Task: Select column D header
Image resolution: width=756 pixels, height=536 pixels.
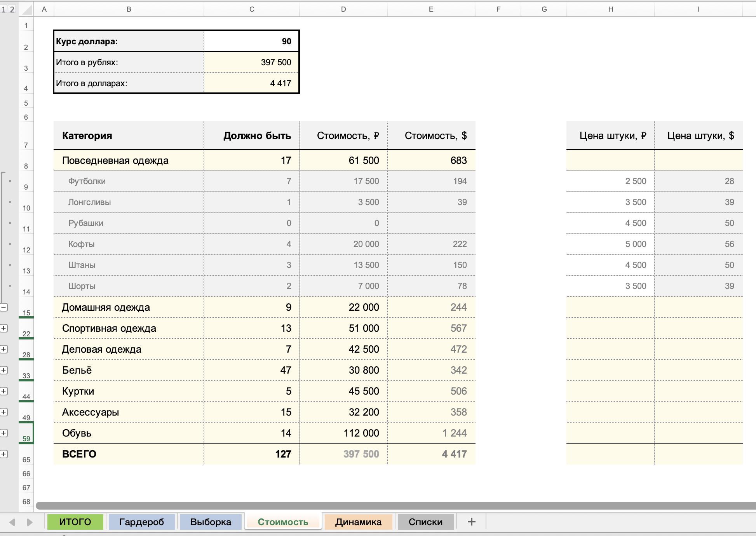Action: [x=343, y=9]
